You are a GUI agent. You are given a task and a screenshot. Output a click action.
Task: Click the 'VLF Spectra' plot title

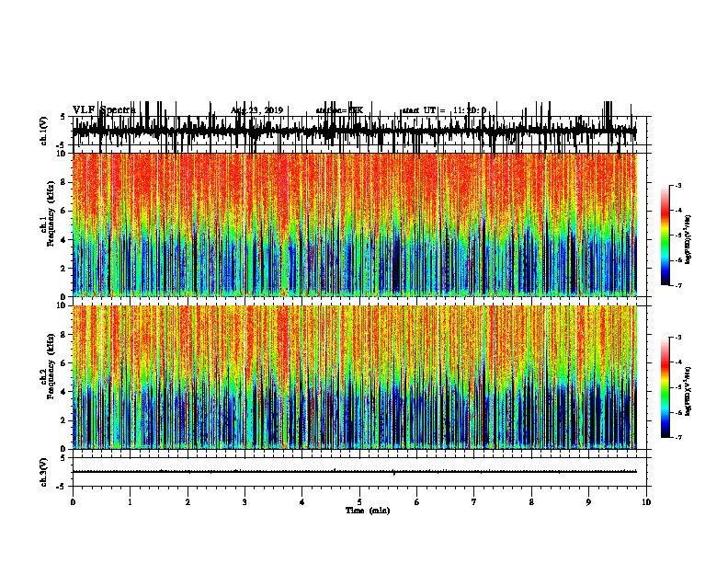[104, 110]
